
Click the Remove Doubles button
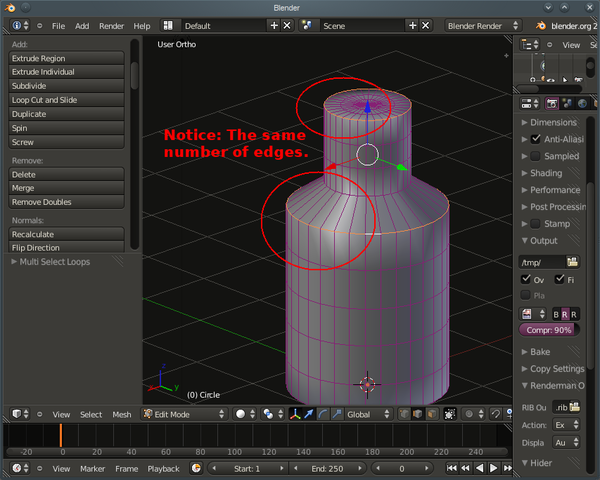click(67, 202)
